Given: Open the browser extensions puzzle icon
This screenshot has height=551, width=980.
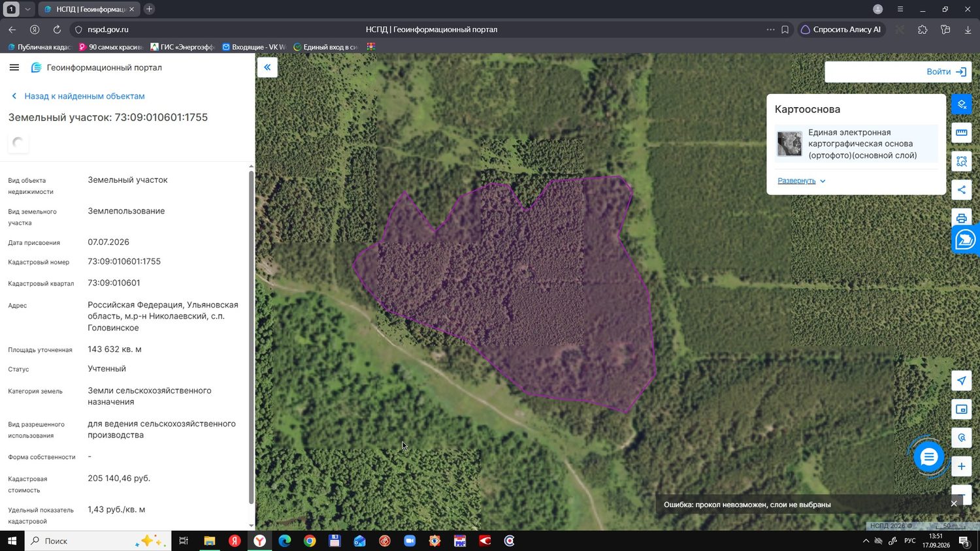Looking at the screenshot, I should coord(923,29).
